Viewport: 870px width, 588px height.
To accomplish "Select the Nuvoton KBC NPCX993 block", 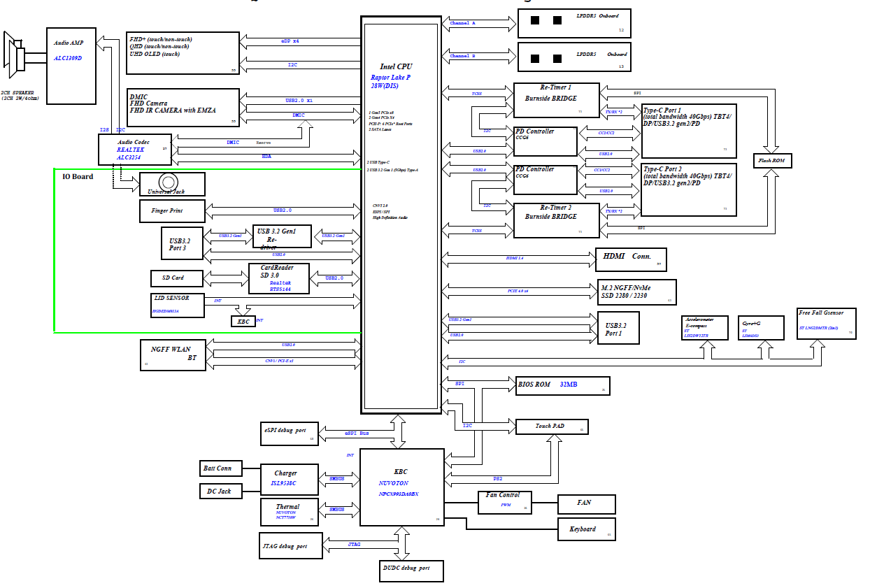I will (x=401, y=487).
